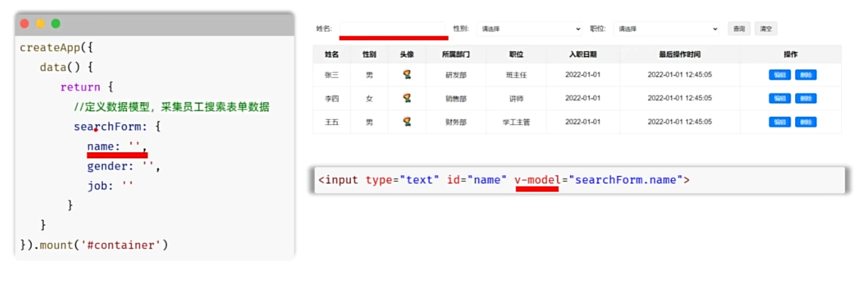
Task: Click 编辑 for 李四
Action: (x=779, y=99)
